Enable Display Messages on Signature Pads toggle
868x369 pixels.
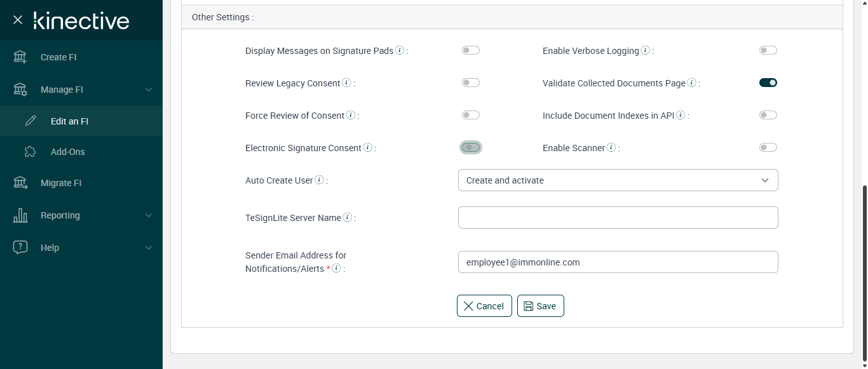coord(470,50)
